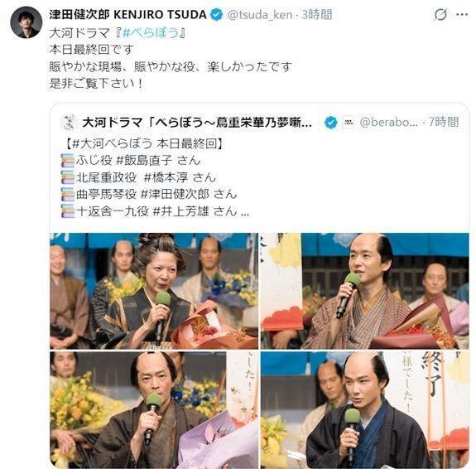Open the three-dot more options menu

462,14
